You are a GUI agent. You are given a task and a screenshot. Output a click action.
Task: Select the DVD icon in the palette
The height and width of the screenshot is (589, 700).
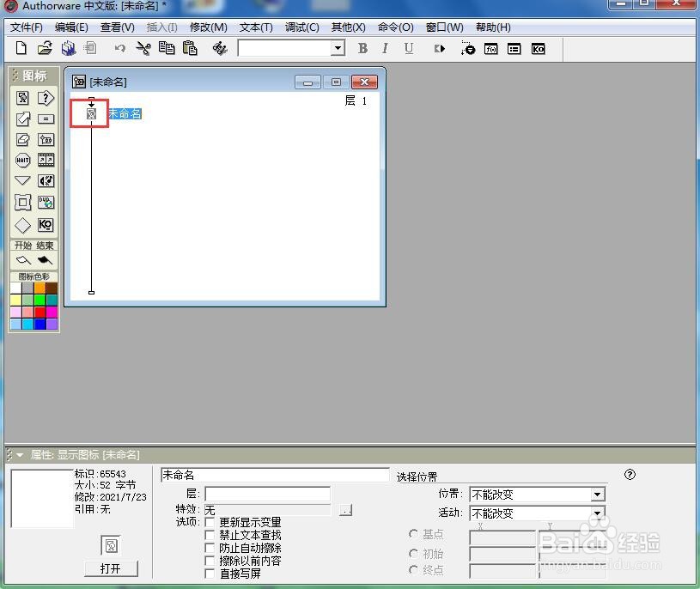coord(46,203)
